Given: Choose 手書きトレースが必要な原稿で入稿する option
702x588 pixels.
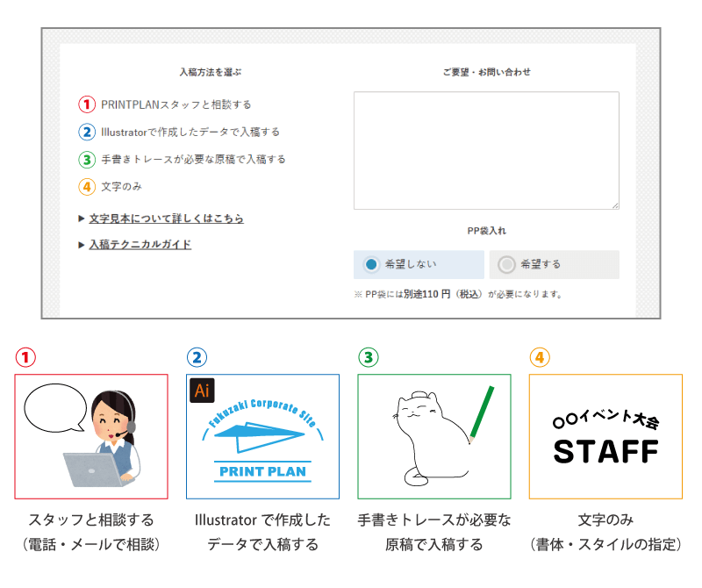Looking at the screenshot, I should coord(193,160).
